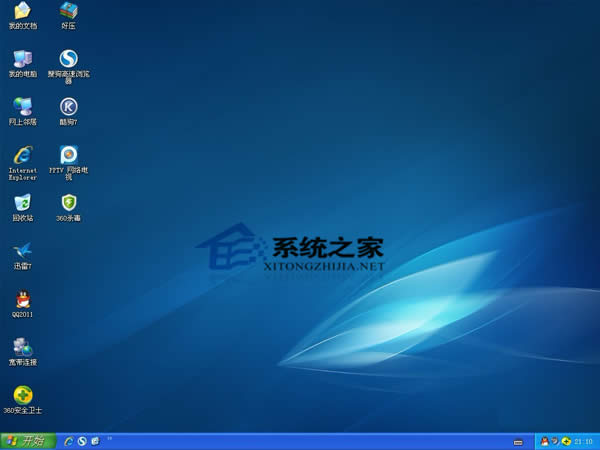Launch the PPTV 网络电视 icon
The height and width of the screenshot is (450, 600).
coord(69,162)
